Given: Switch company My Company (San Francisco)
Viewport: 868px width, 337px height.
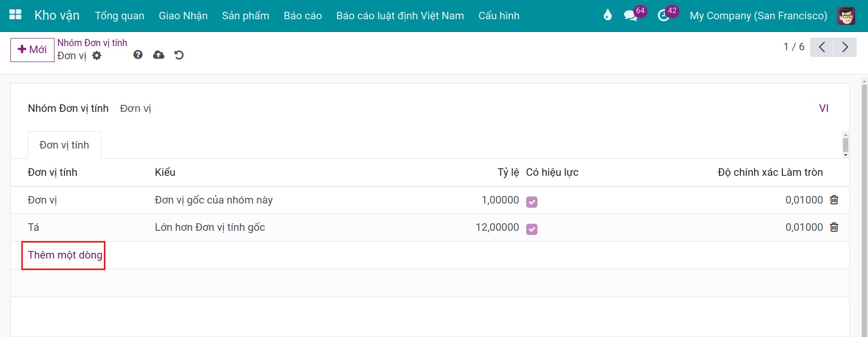Looking at the screenshot, I should [x=758, y=16].
